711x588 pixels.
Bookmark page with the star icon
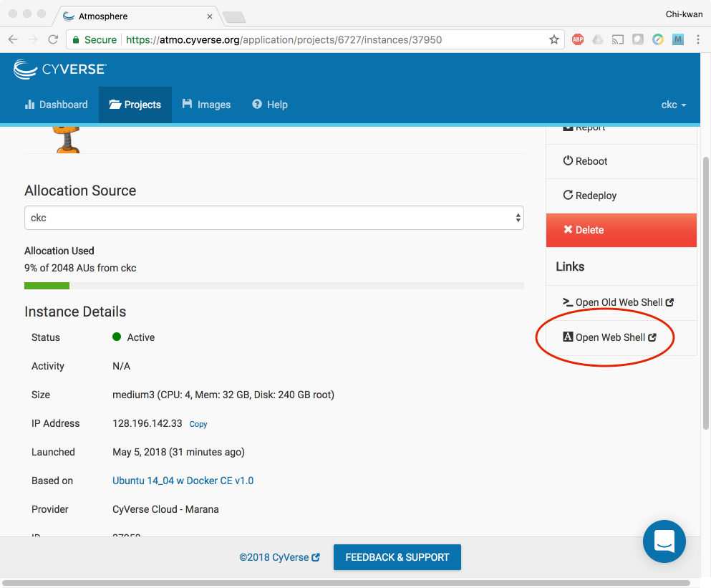553,39
